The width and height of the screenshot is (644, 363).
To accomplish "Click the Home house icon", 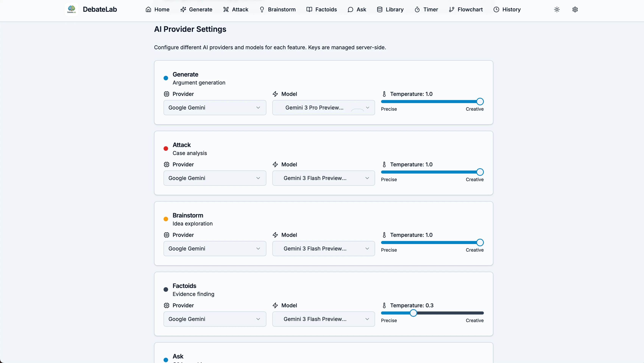I will 148,9.
